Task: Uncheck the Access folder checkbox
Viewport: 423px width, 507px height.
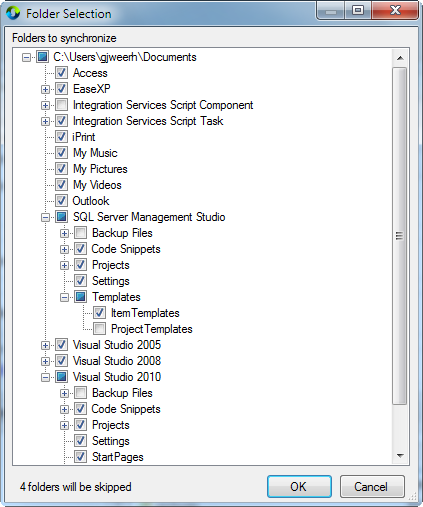Action: [61, 73]
